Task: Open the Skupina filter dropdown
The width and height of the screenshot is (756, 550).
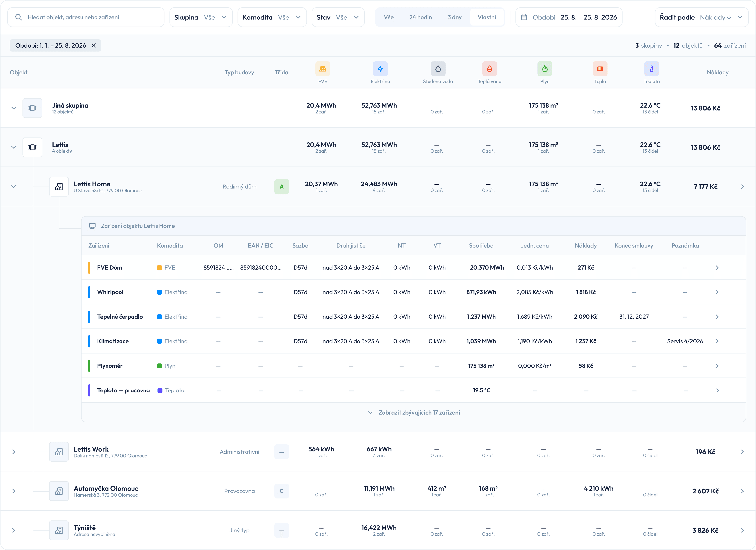Action: click(x=201, y=17)
